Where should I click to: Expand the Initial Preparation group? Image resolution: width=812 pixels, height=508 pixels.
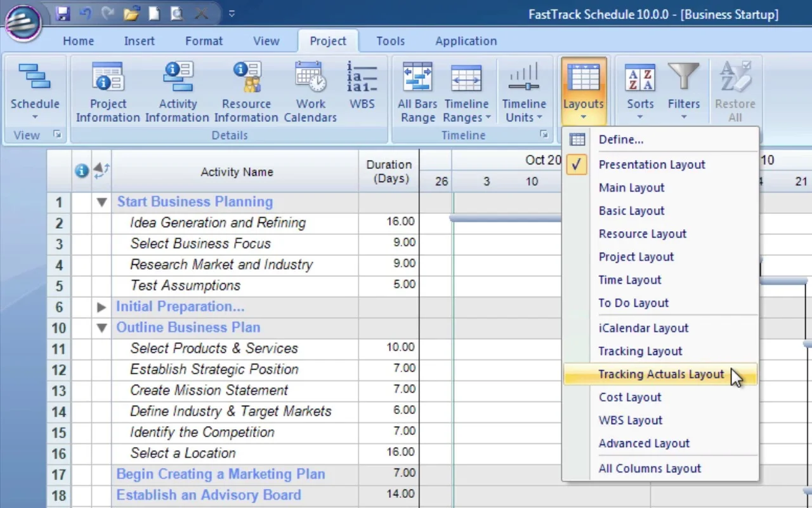point(101,307)
